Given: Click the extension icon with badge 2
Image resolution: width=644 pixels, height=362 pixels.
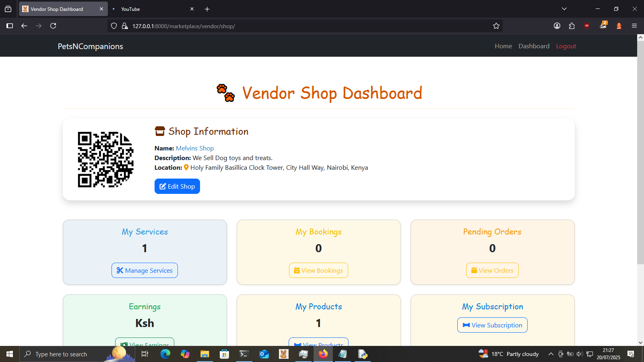Looking at the screenshot, I should coord(603,25).
